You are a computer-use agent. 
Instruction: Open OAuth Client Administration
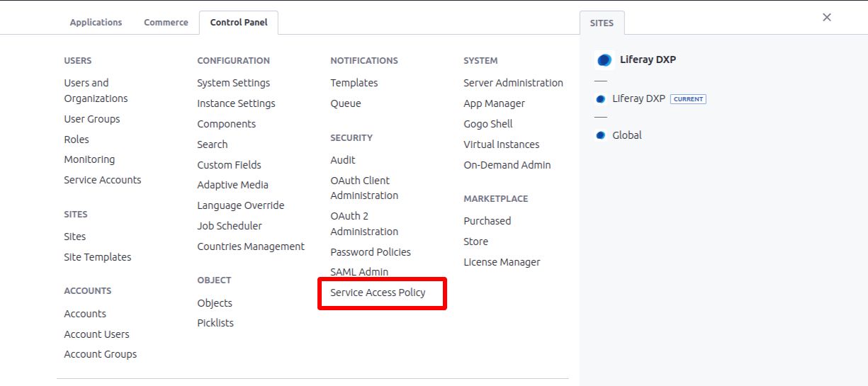[364, 188]
